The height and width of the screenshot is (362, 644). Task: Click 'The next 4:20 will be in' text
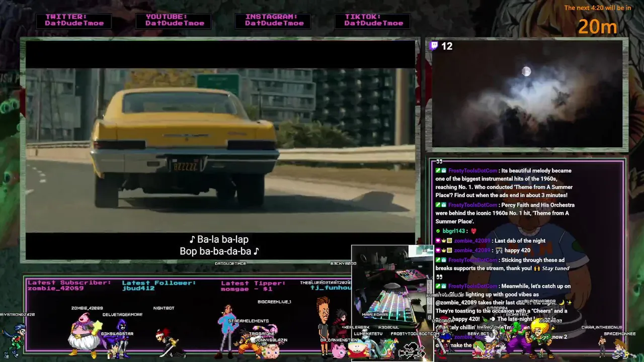(x=597, y=8)
